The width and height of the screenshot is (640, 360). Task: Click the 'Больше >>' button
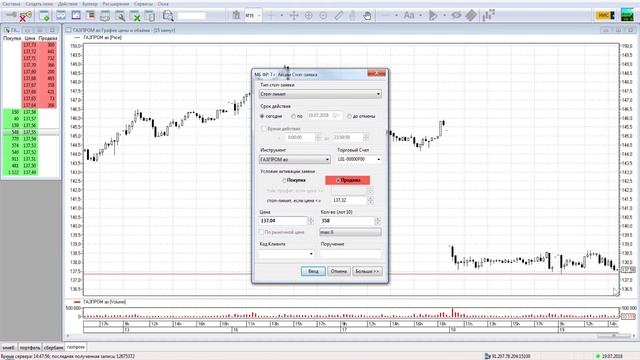(x=367, y=271)
